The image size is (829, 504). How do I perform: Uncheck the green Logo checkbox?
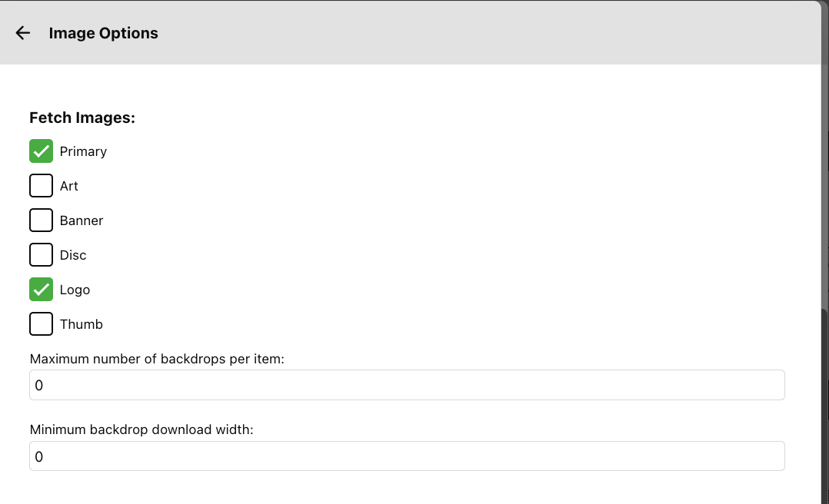click(x=41, y=290)
